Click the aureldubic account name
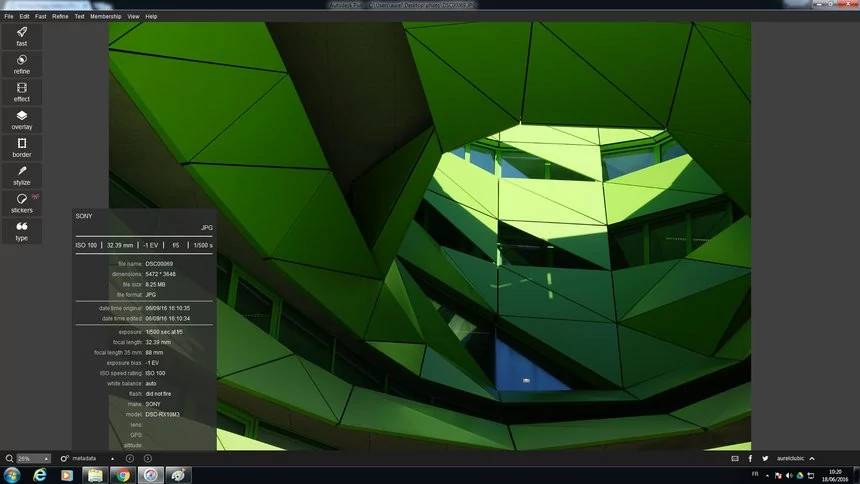 pos(790,458)
